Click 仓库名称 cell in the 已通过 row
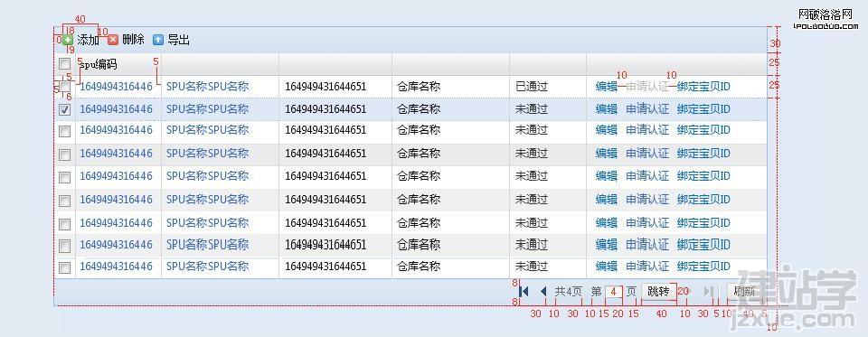The image size is (868, 337). [x=419, y=87]
